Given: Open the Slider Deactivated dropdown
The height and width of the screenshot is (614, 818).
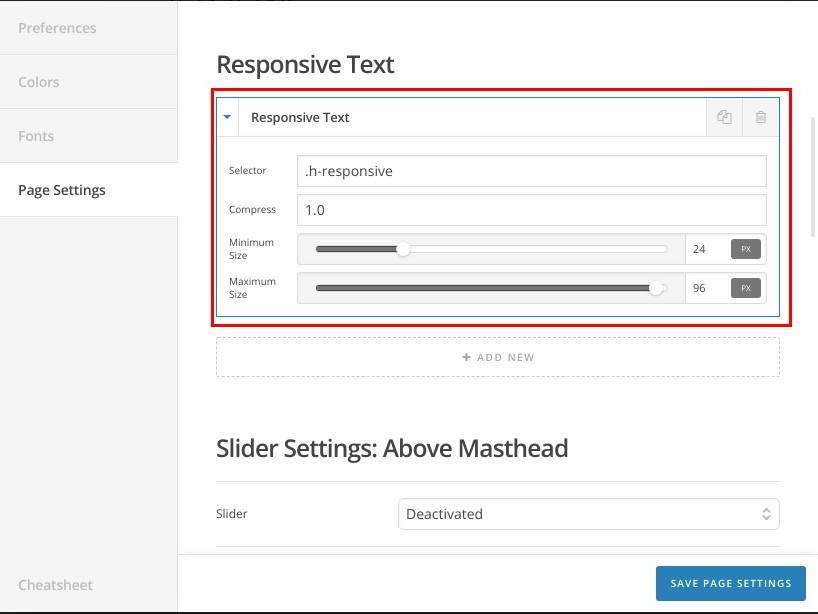Looking at the screenshot, I should point(588,514).
